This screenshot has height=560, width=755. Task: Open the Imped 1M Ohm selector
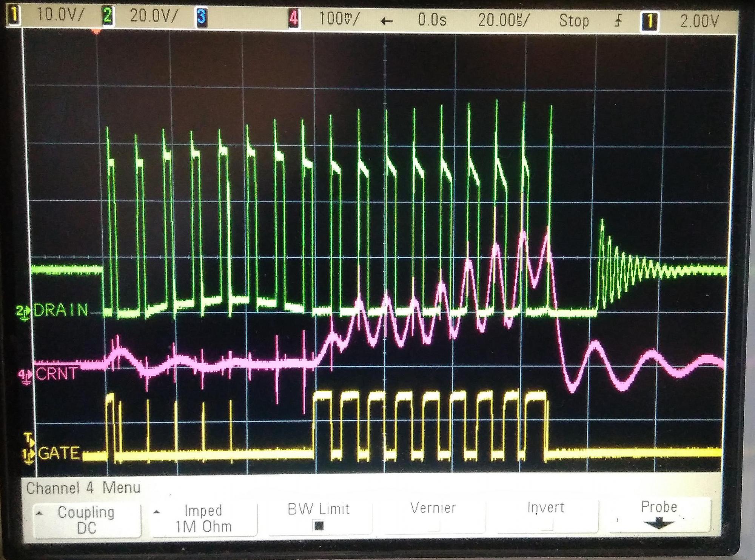pos(203,519)
